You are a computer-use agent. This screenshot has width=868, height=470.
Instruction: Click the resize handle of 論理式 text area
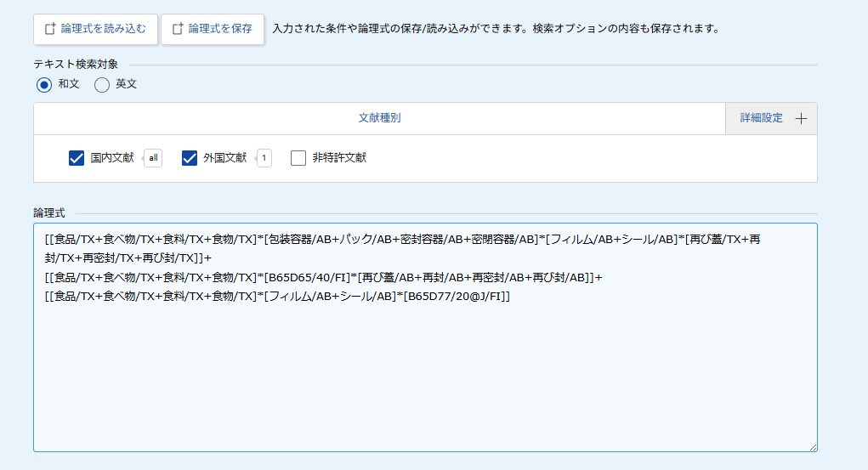[812, 447]
